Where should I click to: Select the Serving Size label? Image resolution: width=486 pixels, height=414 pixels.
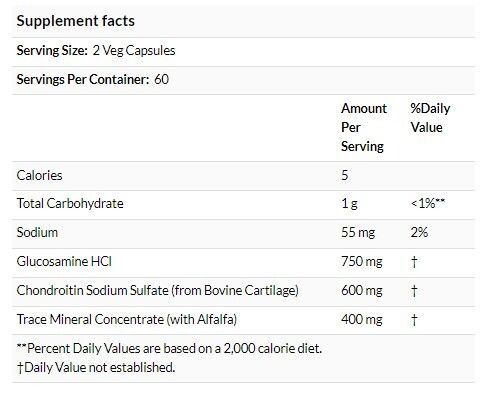tap(52, 50)
